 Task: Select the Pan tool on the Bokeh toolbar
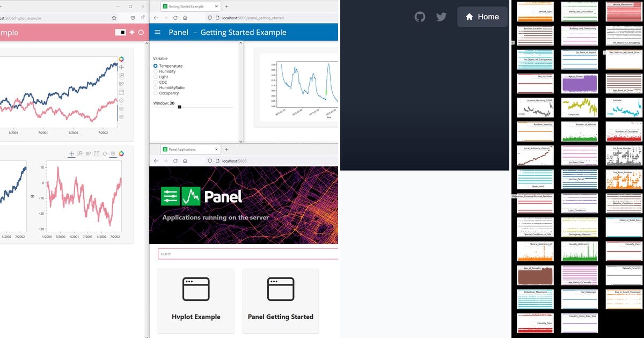pyautogui.click(x=121, y=67)
